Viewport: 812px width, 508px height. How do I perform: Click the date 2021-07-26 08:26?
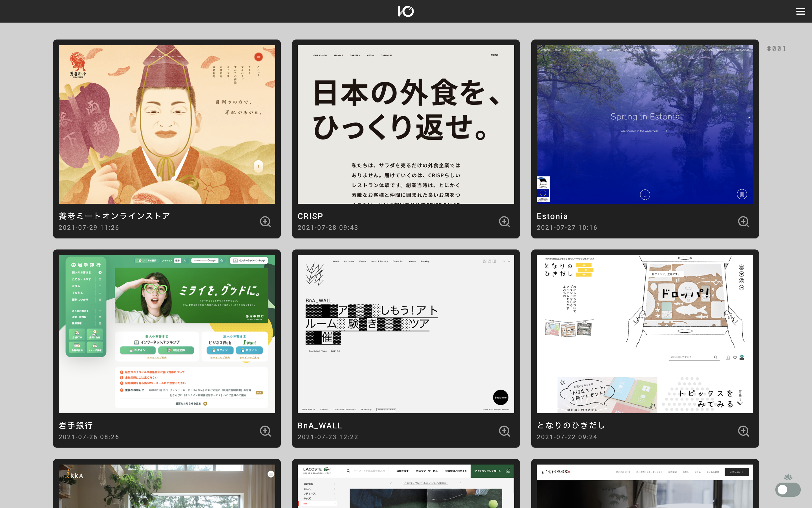(89, 437)
